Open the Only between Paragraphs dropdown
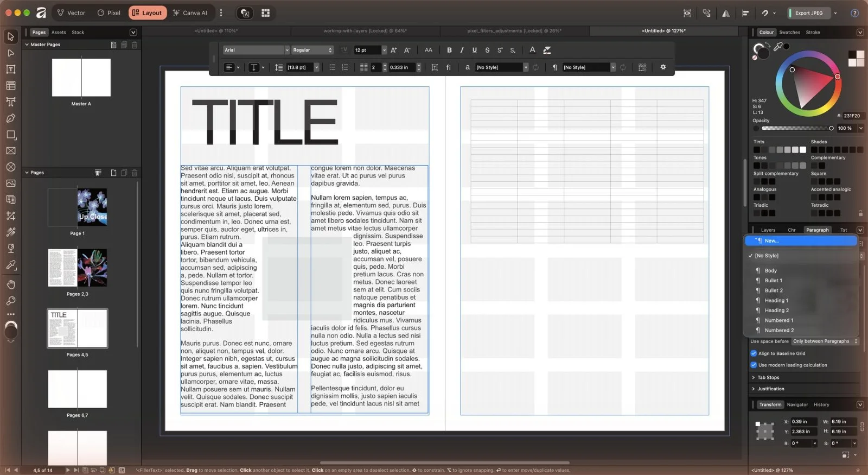 click(x=825, y=341)
